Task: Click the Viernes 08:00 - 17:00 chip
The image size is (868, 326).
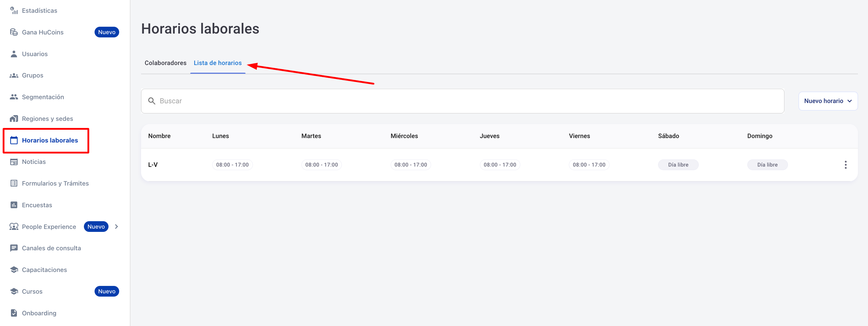Action: click(x=589, y=165)
